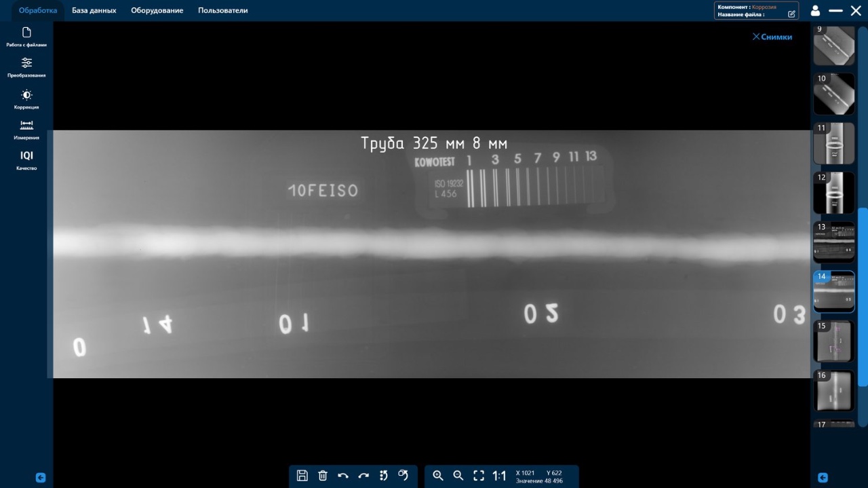This screenshot has height=488, width=868.
Task: Click the X 1021 coordinate readout
Action: click(526, 473)
